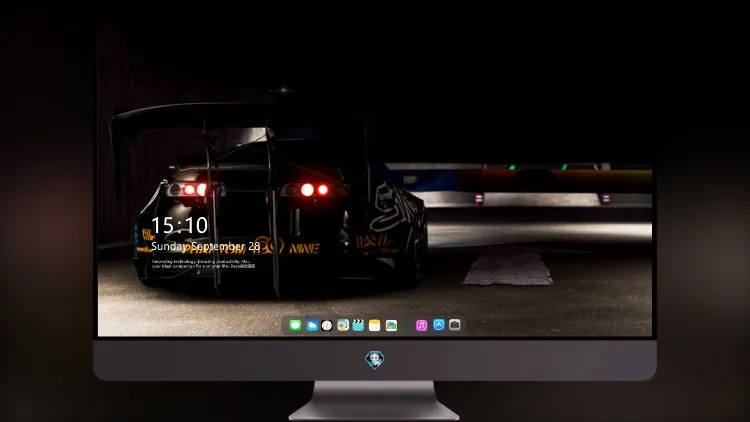Open the Photos gallery icon in the dock
Image resolution: width=750 pixels, height=422 pixels.
point(391,325)
